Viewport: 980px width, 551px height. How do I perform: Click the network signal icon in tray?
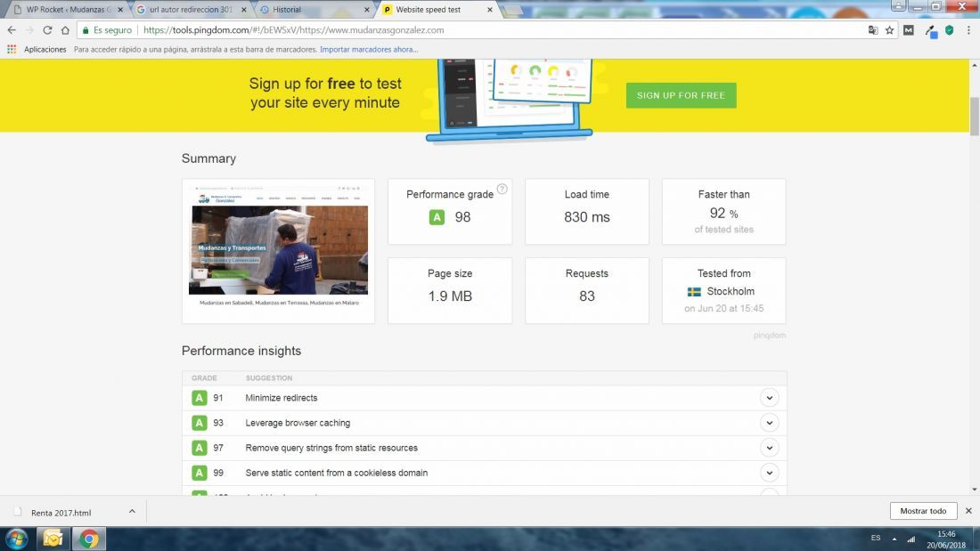tap(911, 539)
